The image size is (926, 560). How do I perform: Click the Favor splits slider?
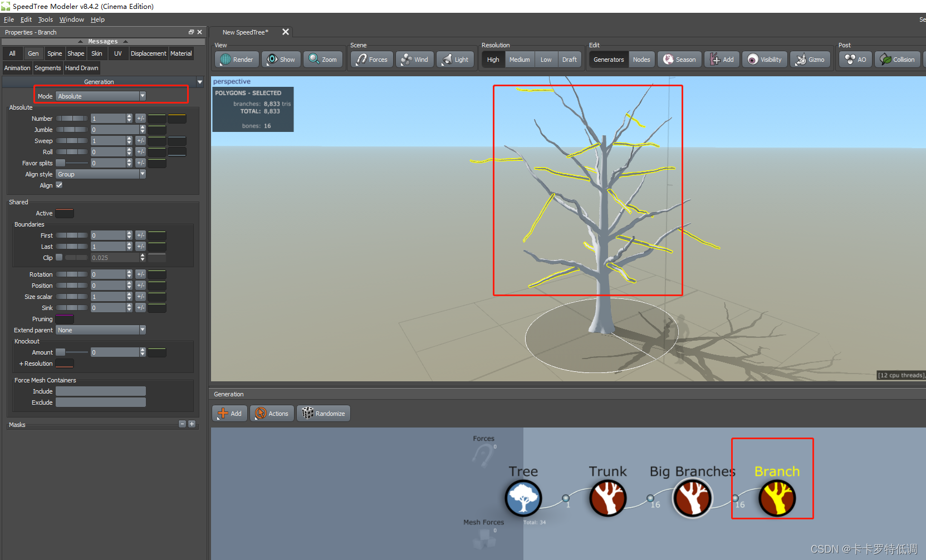coord(72,163)
